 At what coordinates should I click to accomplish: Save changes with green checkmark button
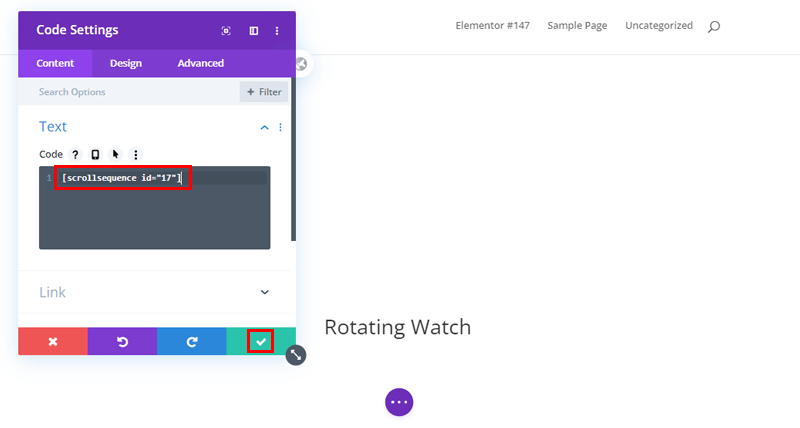pyautogui.click(x=261, y=341)
